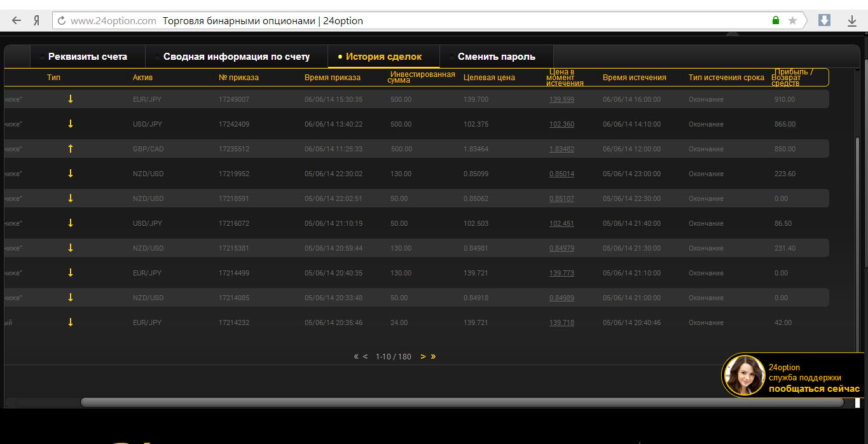This screenshot has width=868, height=444.
Task: Click the horizontal scrollbar under the table
Action: click(462, 402)
